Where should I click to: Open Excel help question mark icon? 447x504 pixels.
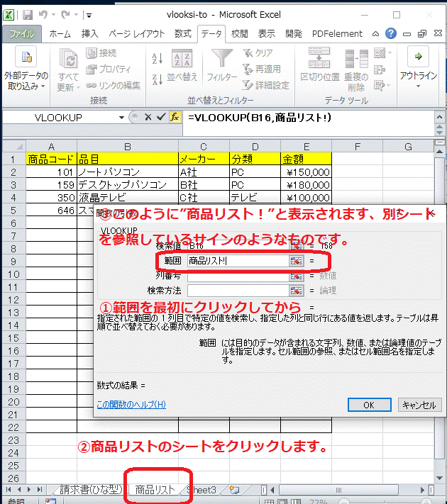tap(390, 33)
